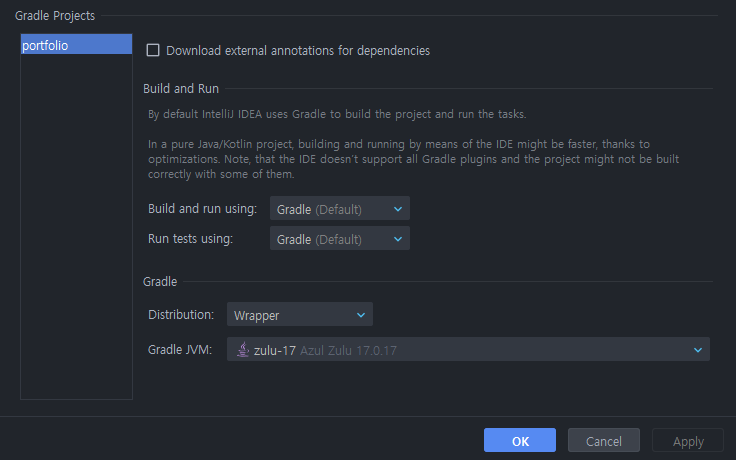Click the chevron of the Distribution combo box
The height and width of the screenshot is (460, 736).
tap(361, 315)
